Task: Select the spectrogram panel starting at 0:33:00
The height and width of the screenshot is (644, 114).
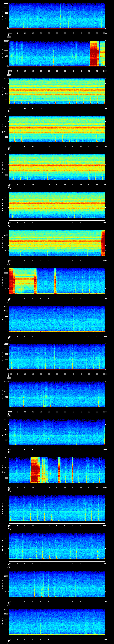Action: pyautogui.click(x=57, y=432)
